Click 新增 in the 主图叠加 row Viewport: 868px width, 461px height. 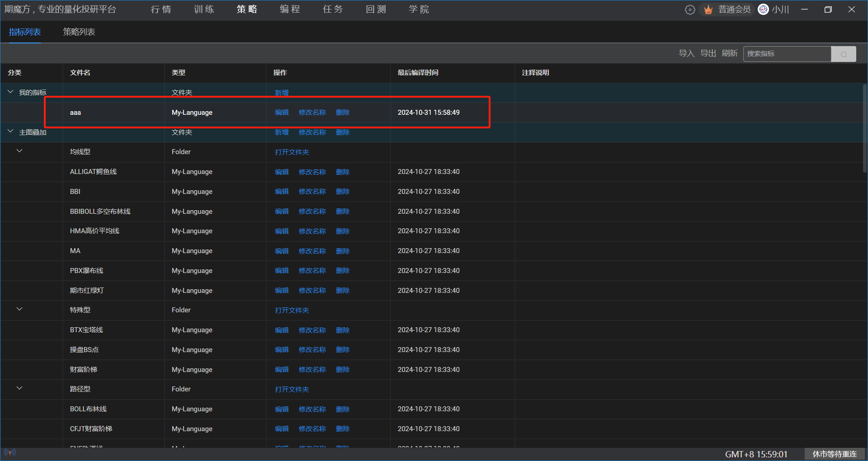282,132
